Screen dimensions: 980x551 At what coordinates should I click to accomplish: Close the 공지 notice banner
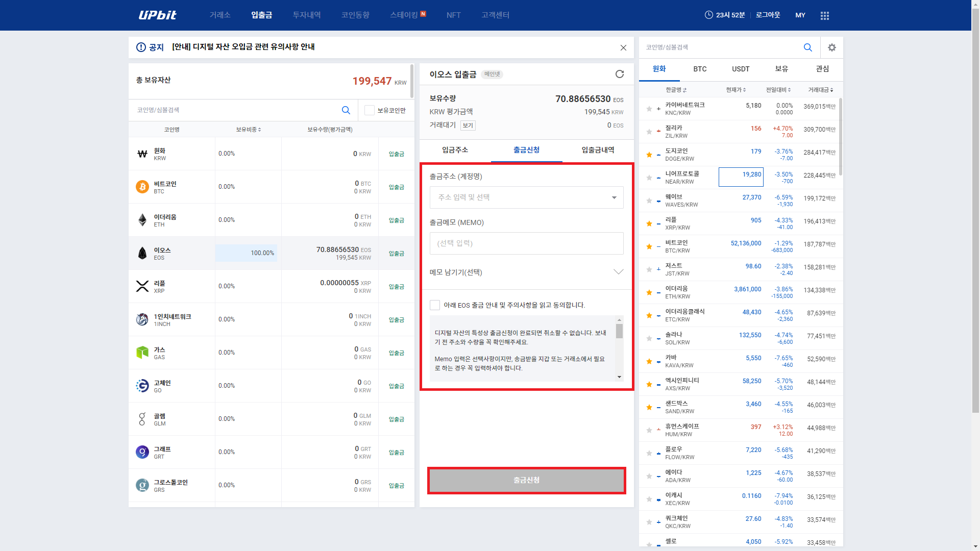click(x=623, y=47)
